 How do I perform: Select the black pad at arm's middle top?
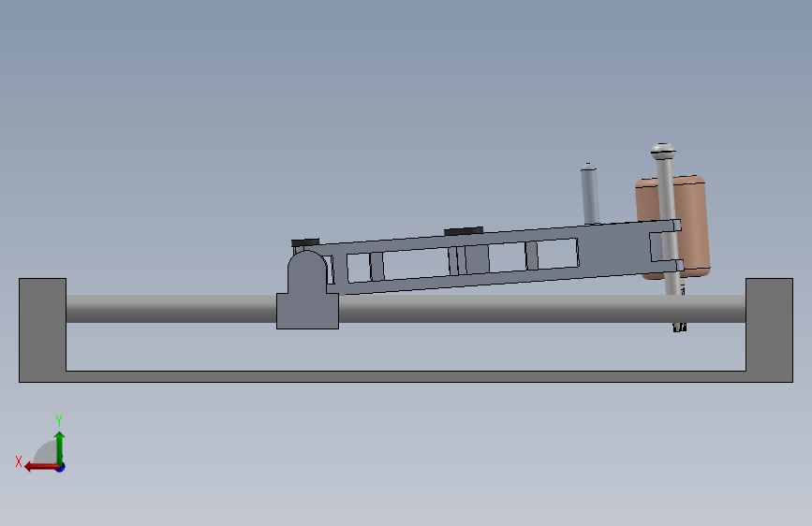tap(464, 231)
